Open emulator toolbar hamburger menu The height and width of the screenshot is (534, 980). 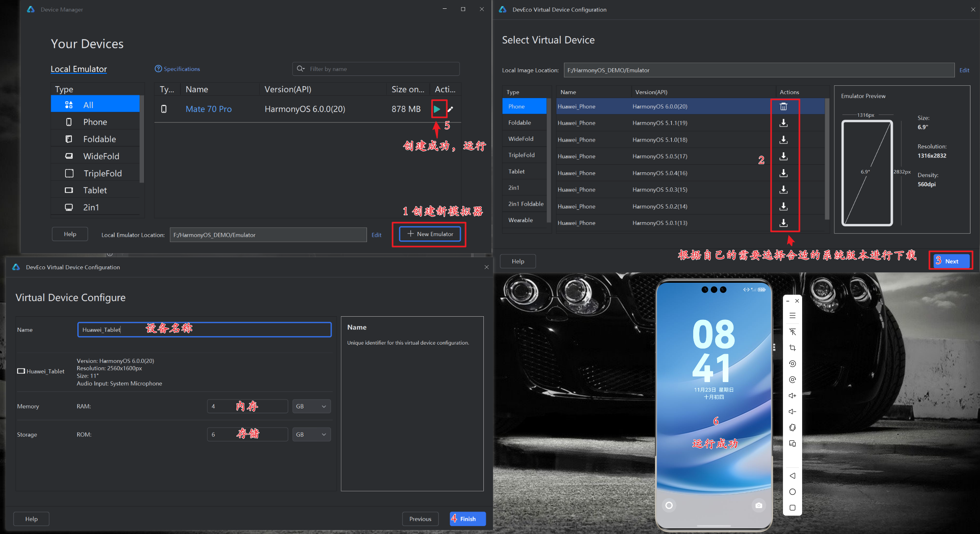click(792, 315)
